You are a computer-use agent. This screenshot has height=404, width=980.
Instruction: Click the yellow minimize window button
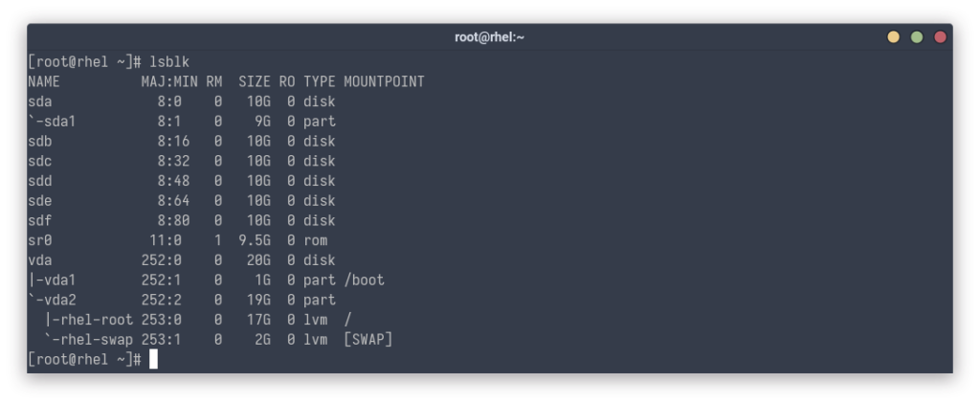[894, 37]
